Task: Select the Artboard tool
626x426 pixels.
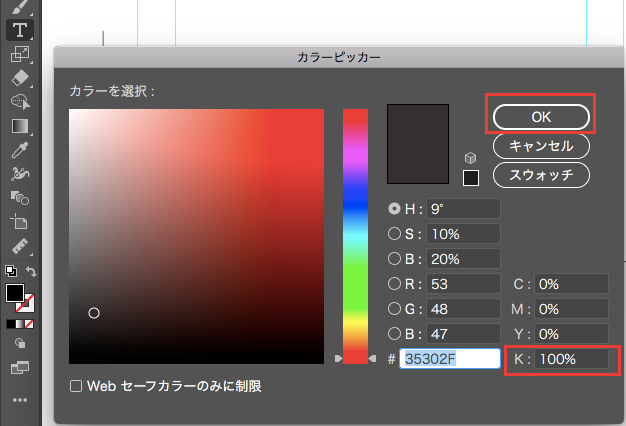Action: (x=19, y=222)
